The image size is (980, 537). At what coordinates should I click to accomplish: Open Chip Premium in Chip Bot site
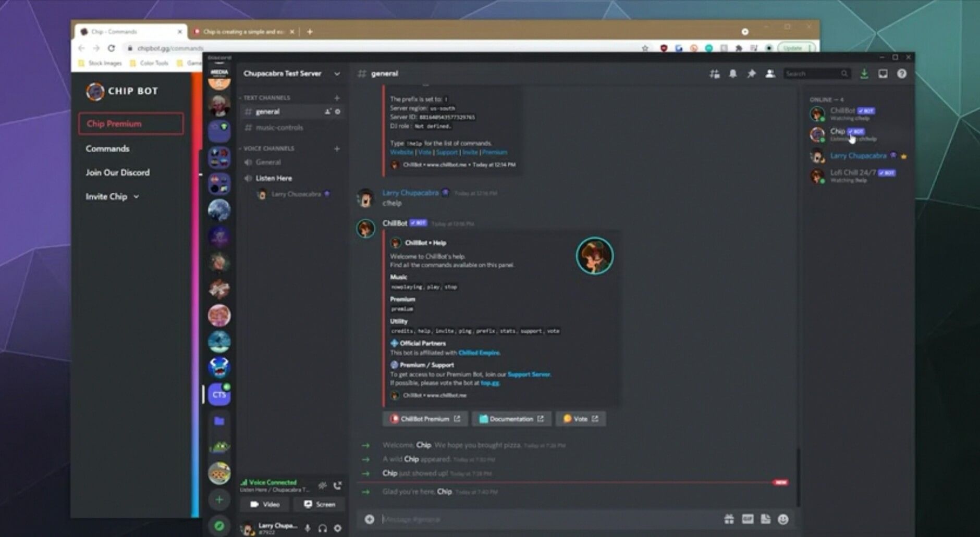pos(131,123)
